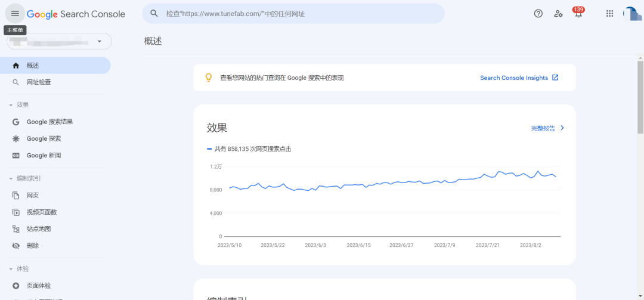Open the Google apps grid icon
This screenshot has height=300, width=644.
(609, 14)
